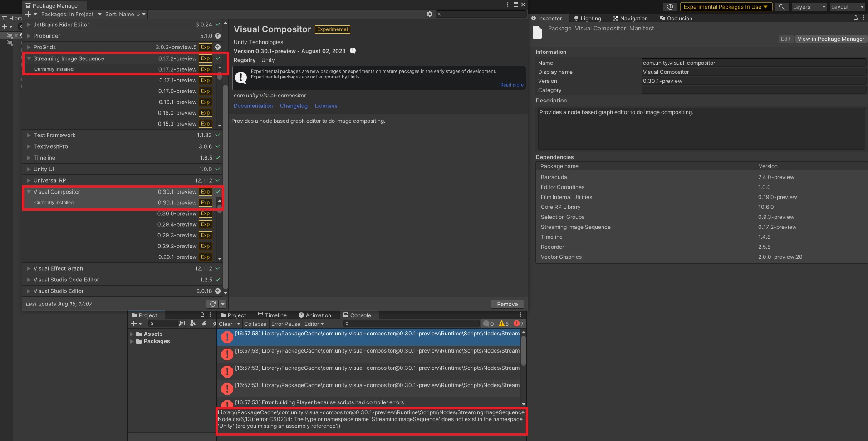Click the refresh packages icon in Package Manager
868x441 pixels.
click(213, 304)
